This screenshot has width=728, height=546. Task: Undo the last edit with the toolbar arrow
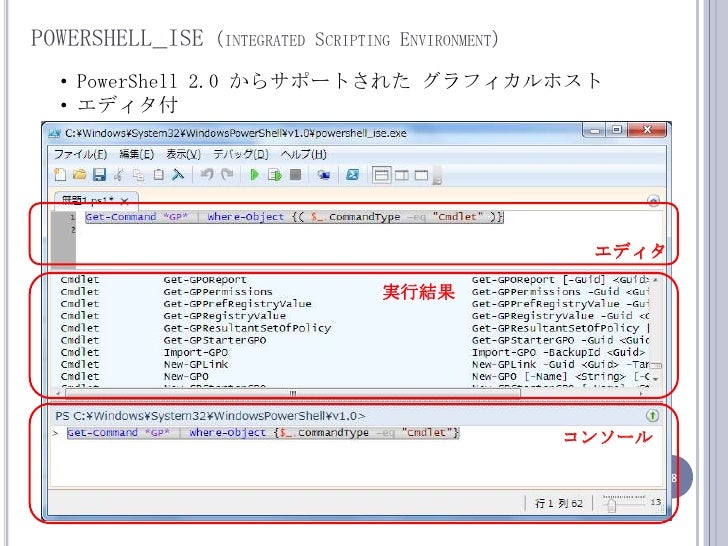pyautogui.click(x=207, y=175)
